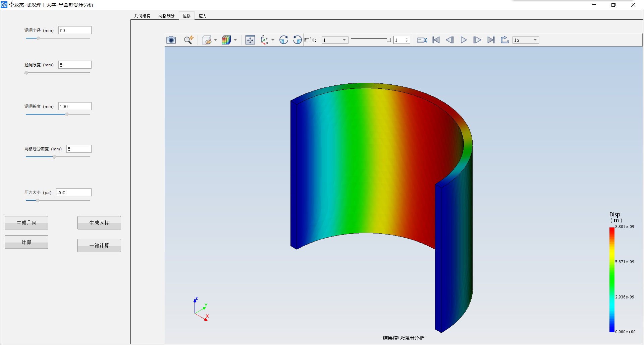Click the frame number field showing 1

coord(399,40)
